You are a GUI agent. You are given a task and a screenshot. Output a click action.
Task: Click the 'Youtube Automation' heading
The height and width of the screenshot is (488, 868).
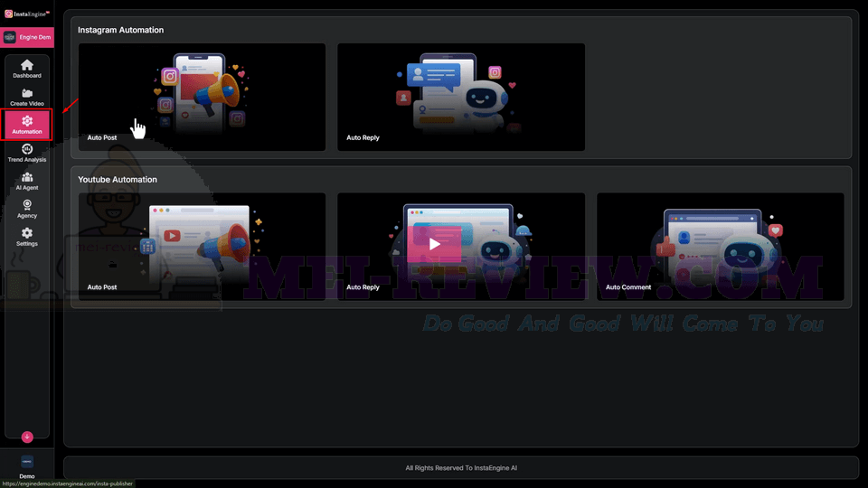(x=118, y=179)
